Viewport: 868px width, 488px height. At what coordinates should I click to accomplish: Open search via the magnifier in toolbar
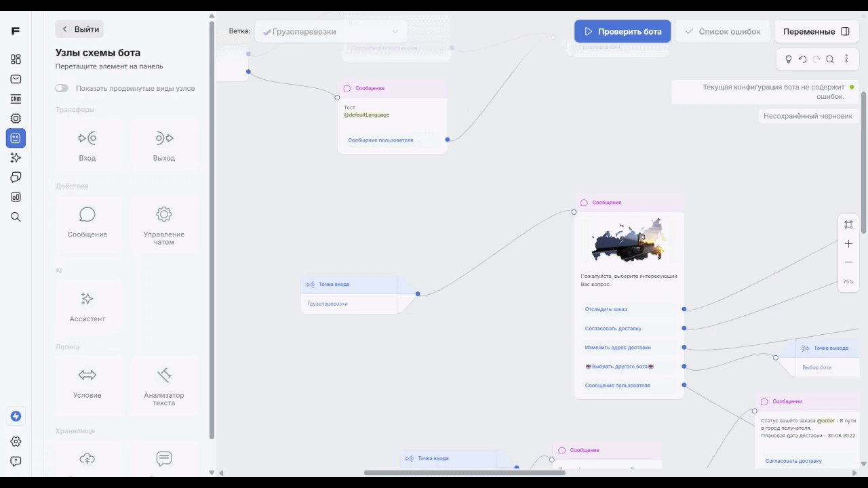pyautogui.click(x=830, y=60)
